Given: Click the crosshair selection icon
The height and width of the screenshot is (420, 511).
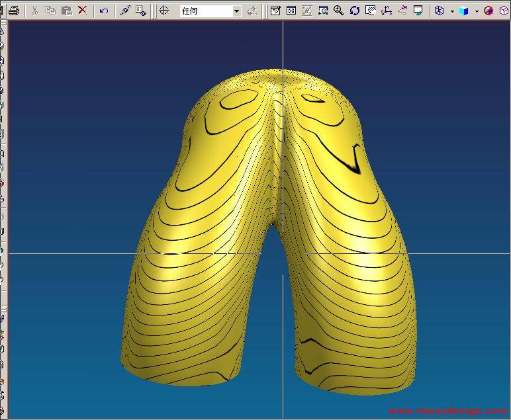Looking at the screenshot, I should [164, 11].
